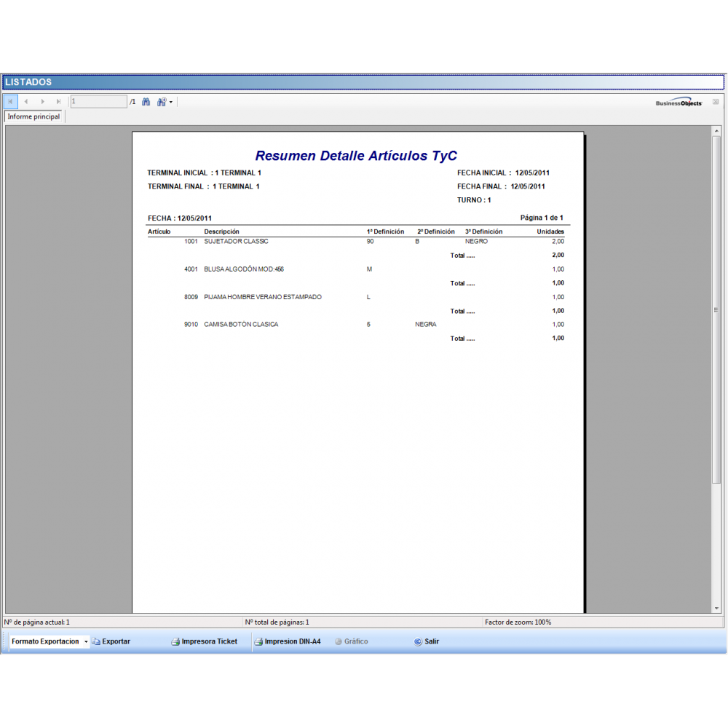Screen dimensions: 728x728
Task: Click the FECHA INICIAL : 12/05/2011 field
Action: (x=503, y=173)
